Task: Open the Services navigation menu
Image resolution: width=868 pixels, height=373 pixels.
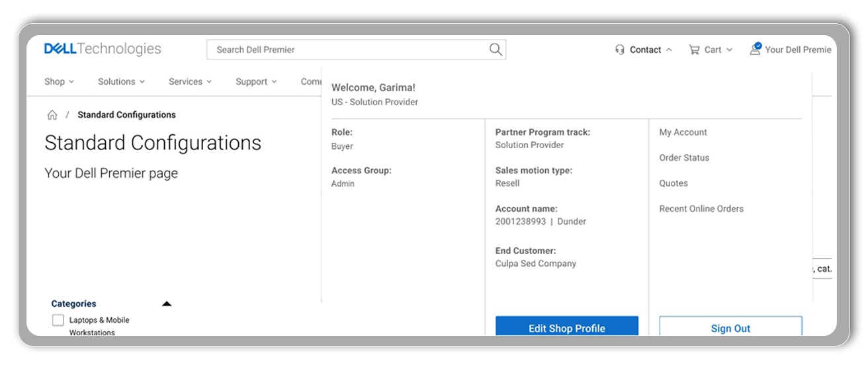Action: click(x=190, y=82)
